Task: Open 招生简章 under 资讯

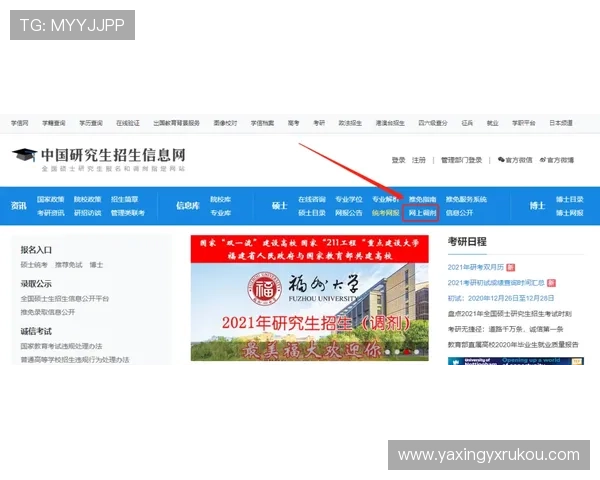Action: point(124,199)
